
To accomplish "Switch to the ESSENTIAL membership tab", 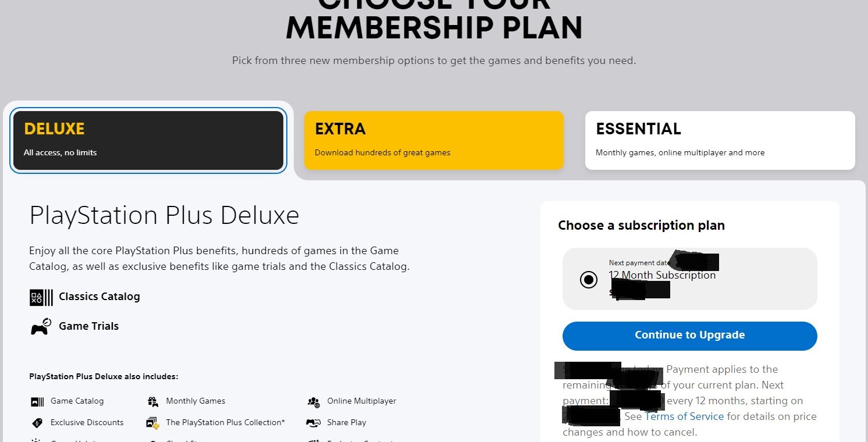I will coord(720,140).
